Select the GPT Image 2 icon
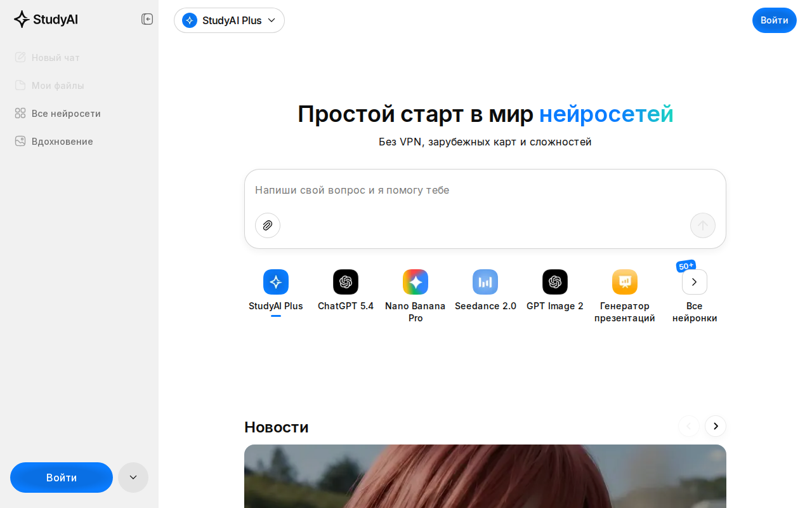 (555, 282)
